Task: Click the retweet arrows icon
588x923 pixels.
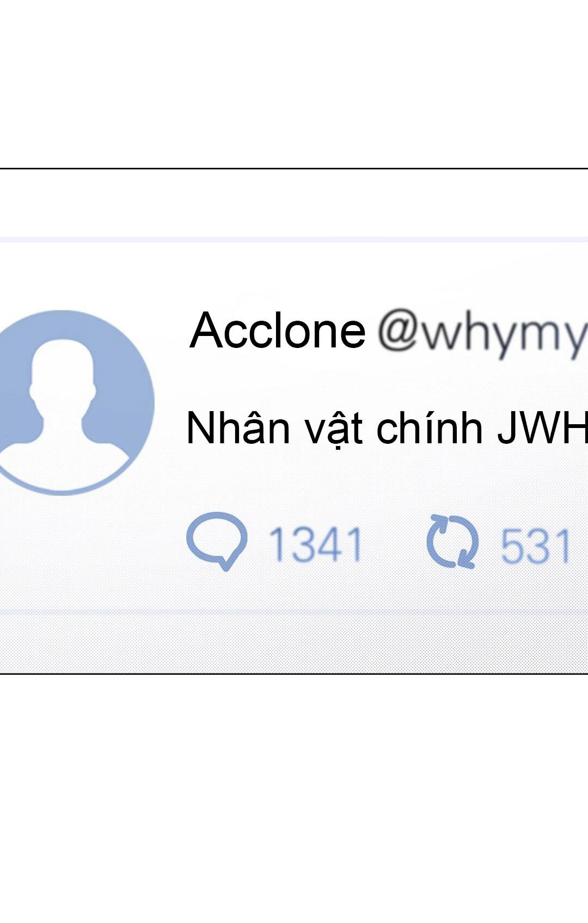Action: coord(452,541)
